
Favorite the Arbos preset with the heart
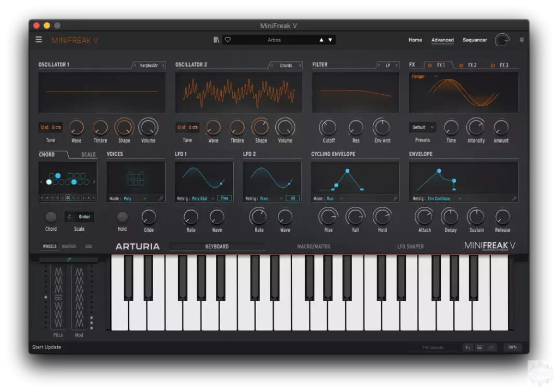228,40
